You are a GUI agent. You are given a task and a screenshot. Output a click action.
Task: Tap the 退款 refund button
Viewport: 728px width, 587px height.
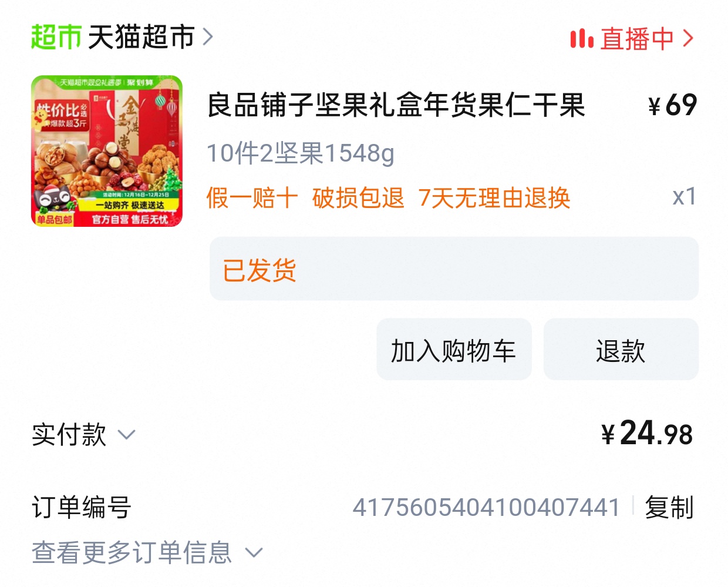point(621,350)
